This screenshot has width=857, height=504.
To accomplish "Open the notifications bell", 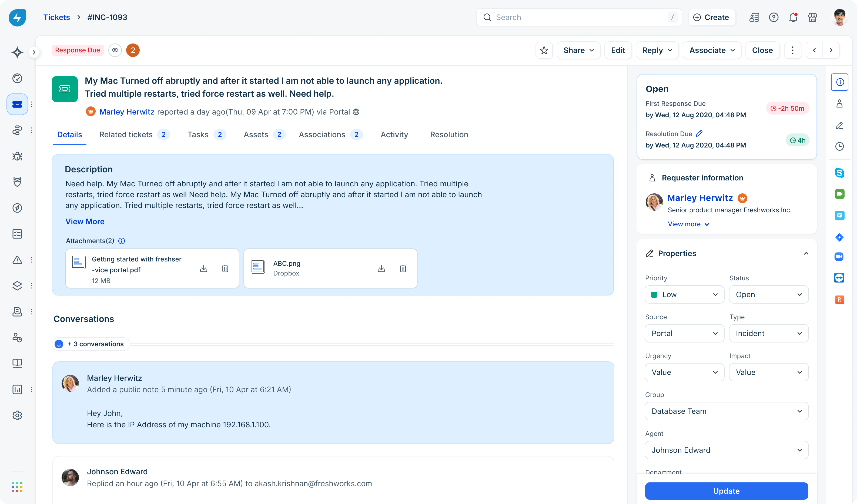I will click(793, 17).
